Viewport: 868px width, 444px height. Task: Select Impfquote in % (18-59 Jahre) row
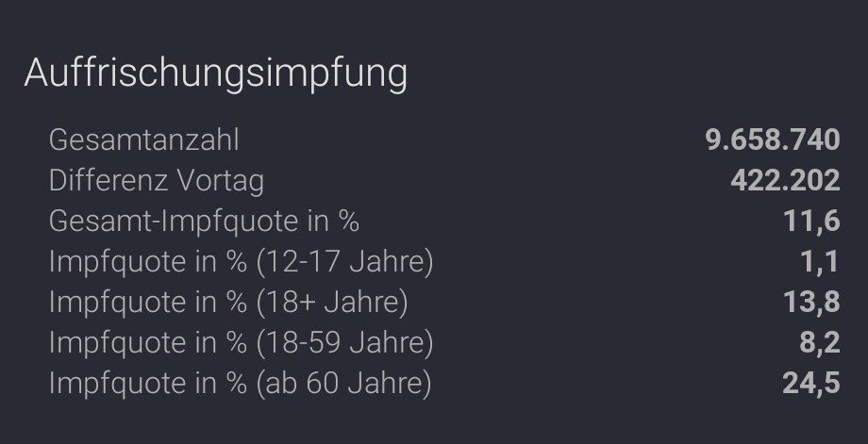click(x=444, y=343)
